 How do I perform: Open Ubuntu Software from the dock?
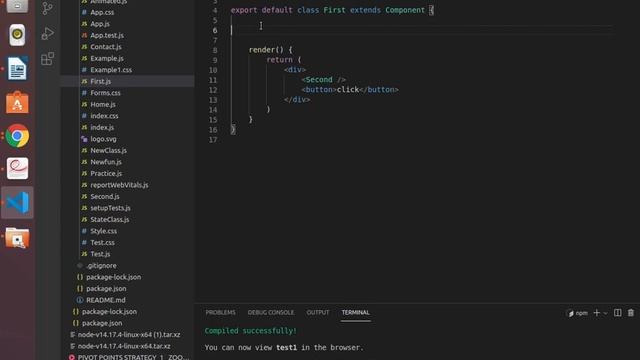click(x=17, y=102)
